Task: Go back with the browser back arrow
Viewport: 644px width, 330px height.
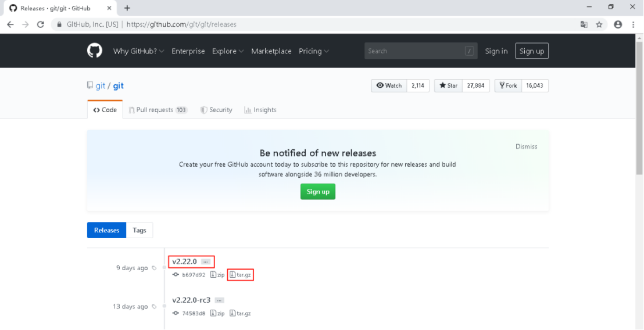Action: point(10,24)
